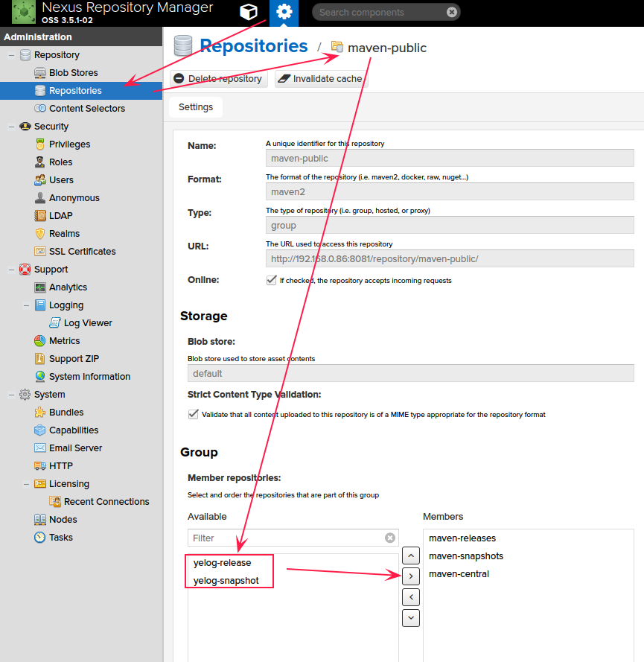
Task: Open SSL Certificates icon item
Action: [40, 251]
